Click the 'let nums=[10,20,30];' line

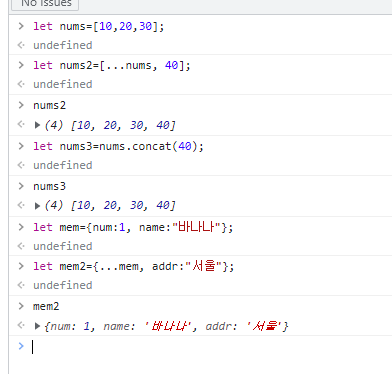click(99, 26)
